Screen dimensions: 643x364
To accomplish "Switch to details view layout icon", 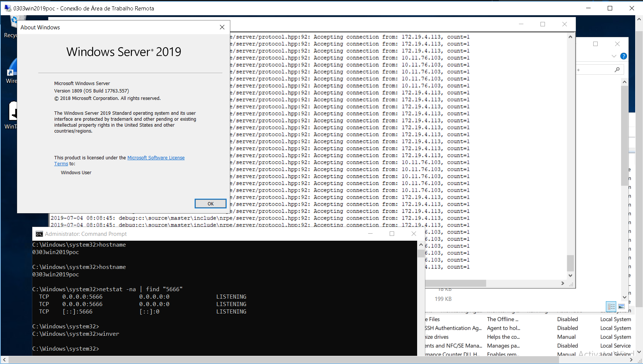I will [x=611, y=307].
